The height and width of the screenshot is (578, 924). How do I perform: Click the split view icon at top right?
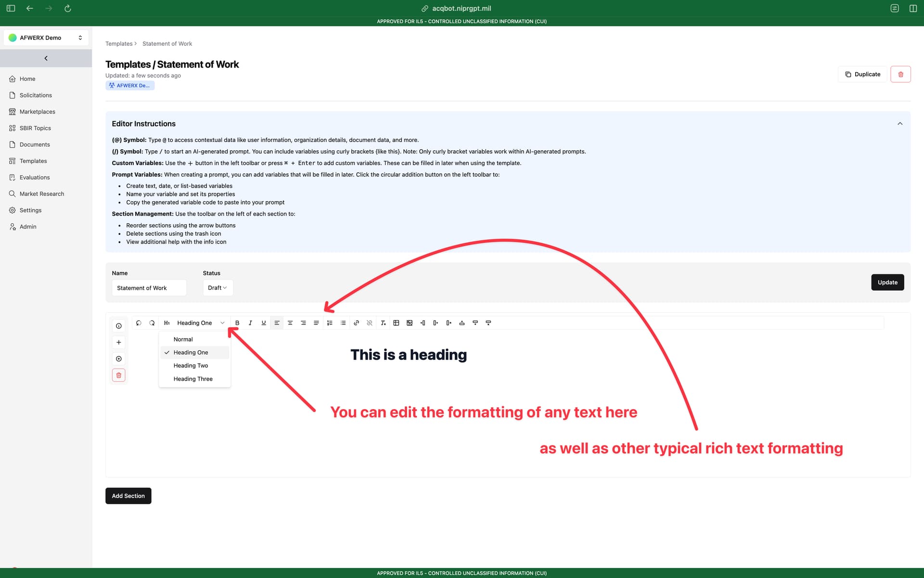coord(913,8)
